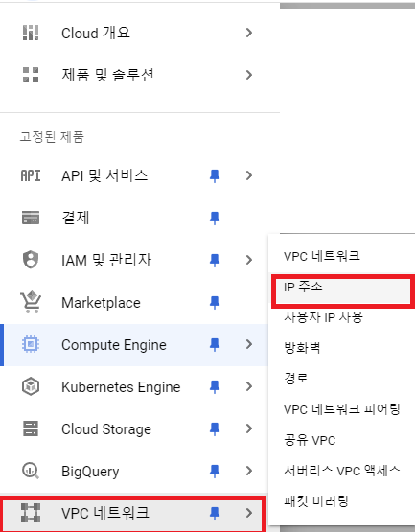Open Kubernetes Engine label
The image size is (415, 532).
click(x=121, y=387)
